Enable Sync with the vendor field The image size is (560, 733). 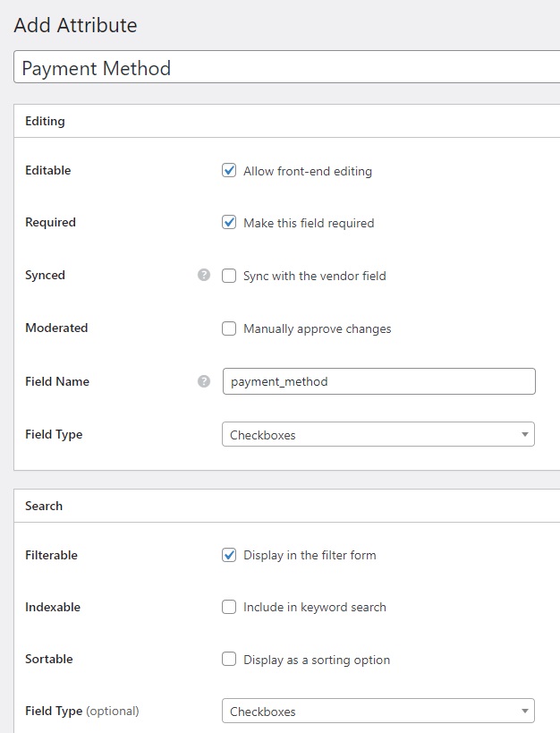(229, 276)
